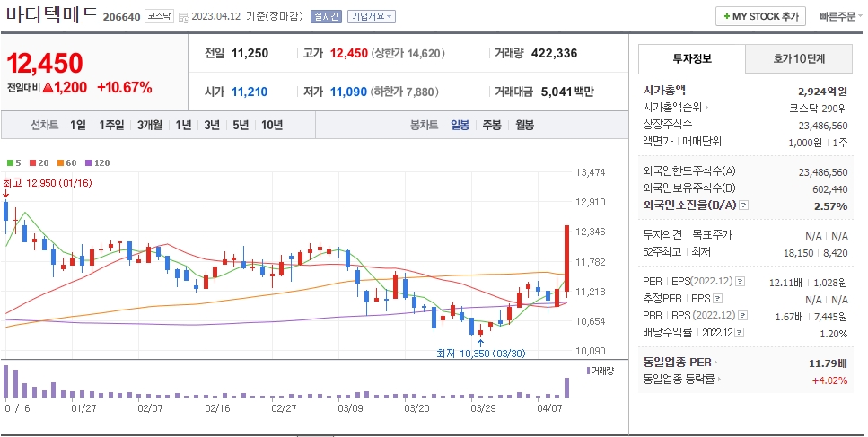Open the 동일업종 PER link
868x437 pixels.
coord(679,363)
